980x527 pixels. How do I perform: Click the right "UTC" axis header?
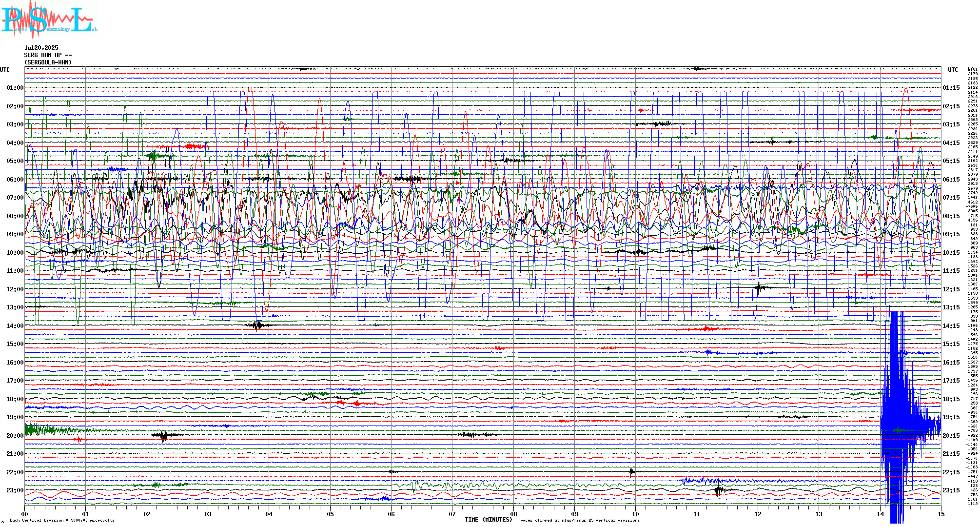tap(953, 70)
